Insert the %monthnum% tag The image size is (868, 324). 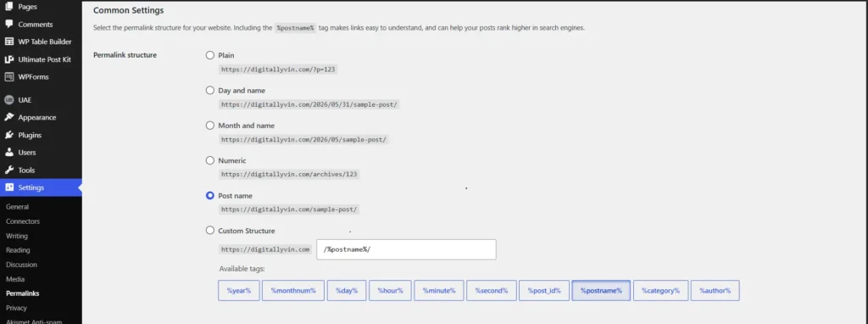click(293, 290)
